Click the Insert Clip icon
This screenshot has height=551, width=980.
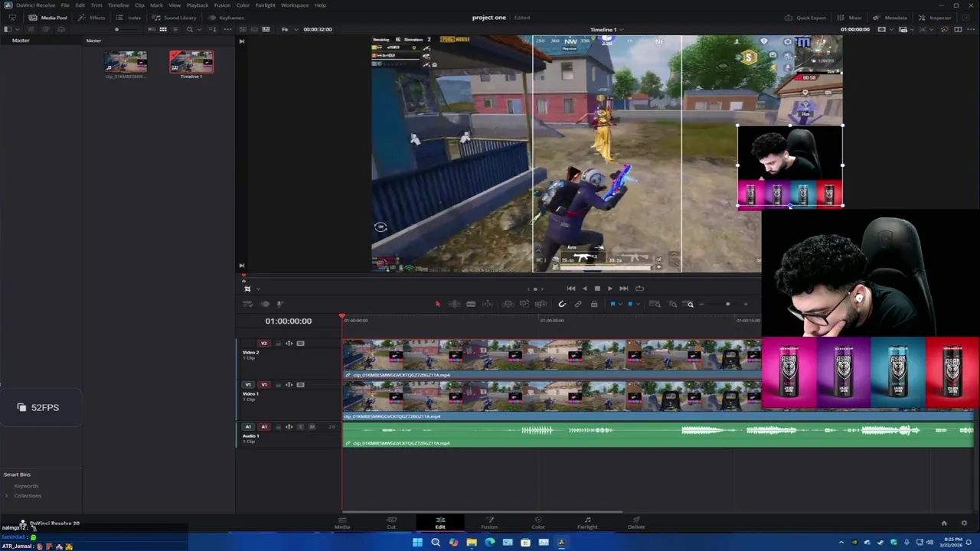pyautogui.click(x=508, y=304)
